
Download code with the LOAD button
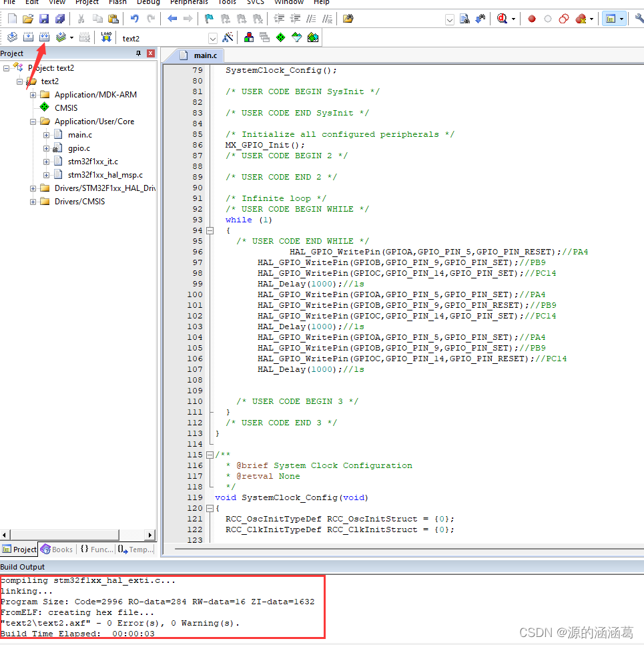(x=106, y=37)
